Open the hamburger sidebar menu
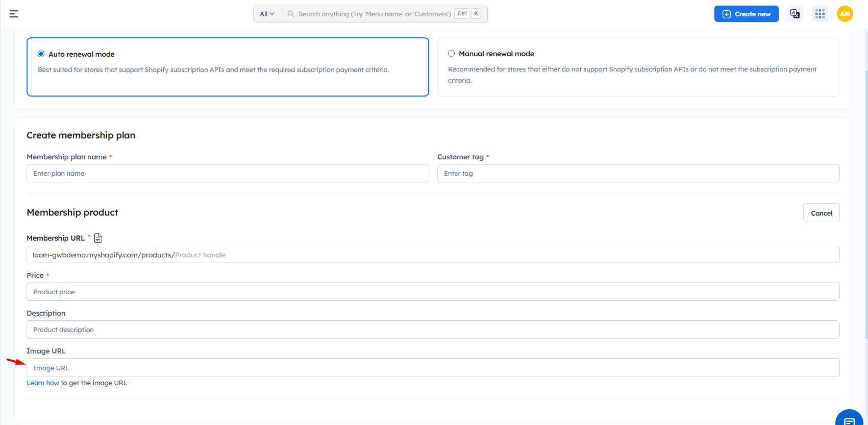Screen dimensions: 868x425 coord(14,14)
